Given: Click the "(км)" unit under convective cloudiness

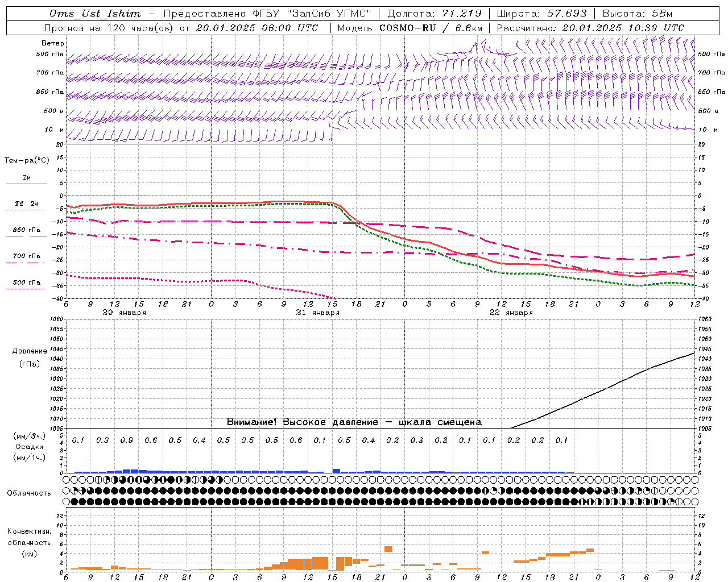Looking at the screenshot, I should pos(29,554).
